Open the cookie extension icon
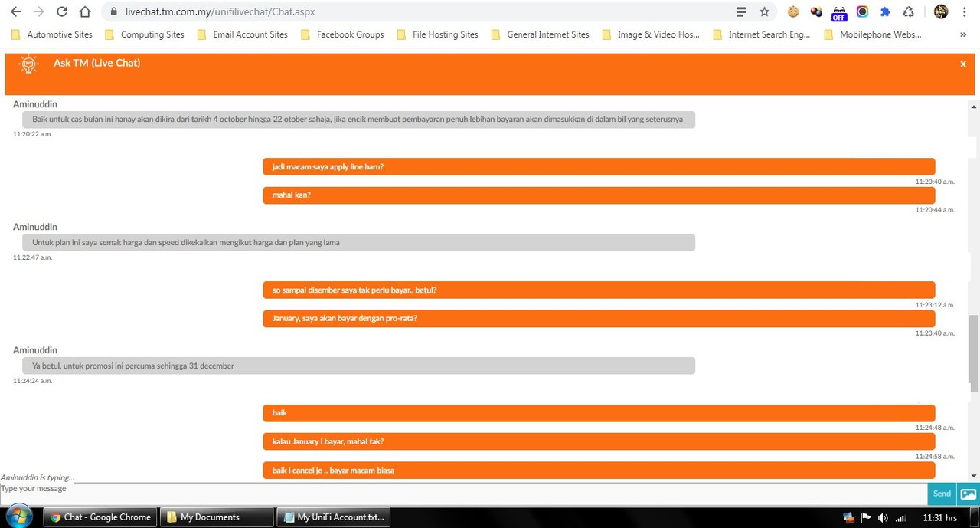Image resolution: width=980 pixels, height=528 pixels. 793,11
